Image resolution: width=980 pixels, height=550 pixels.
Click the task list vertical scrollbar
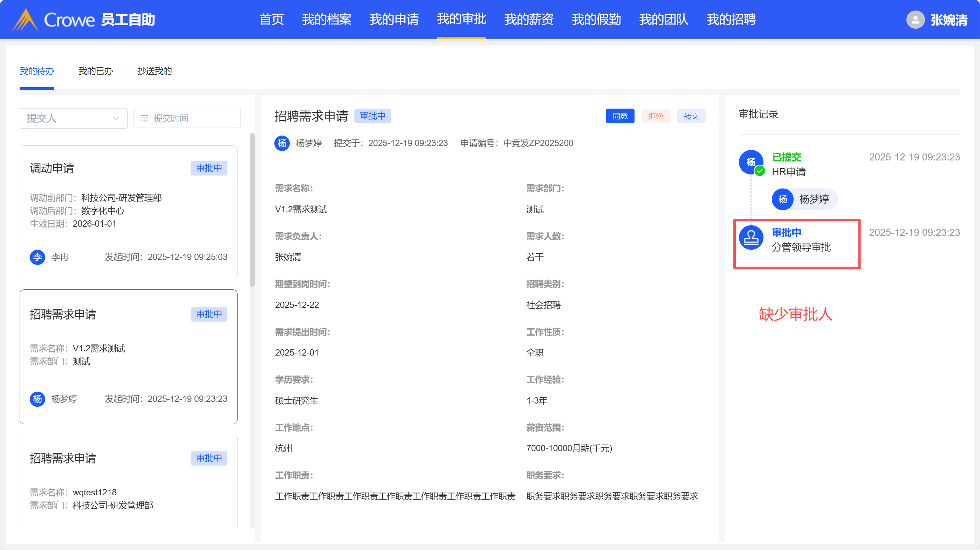coord(252,209)
